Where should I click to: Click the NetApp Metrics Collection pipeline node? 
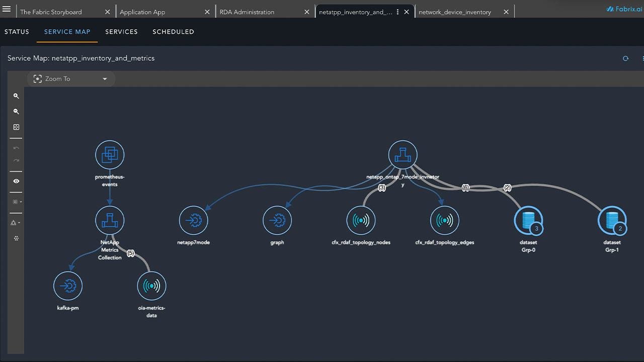pyautogui.click(x=110, y=220)
